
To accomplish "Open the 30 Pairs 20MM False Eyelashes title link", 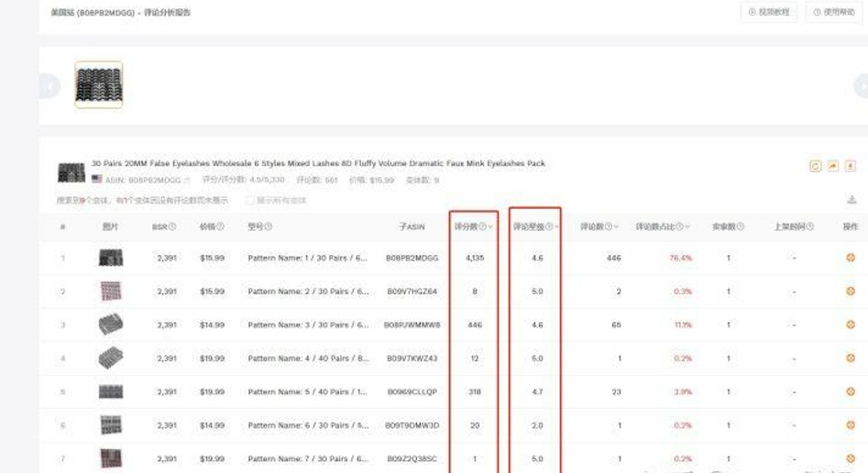I will 318,163.
